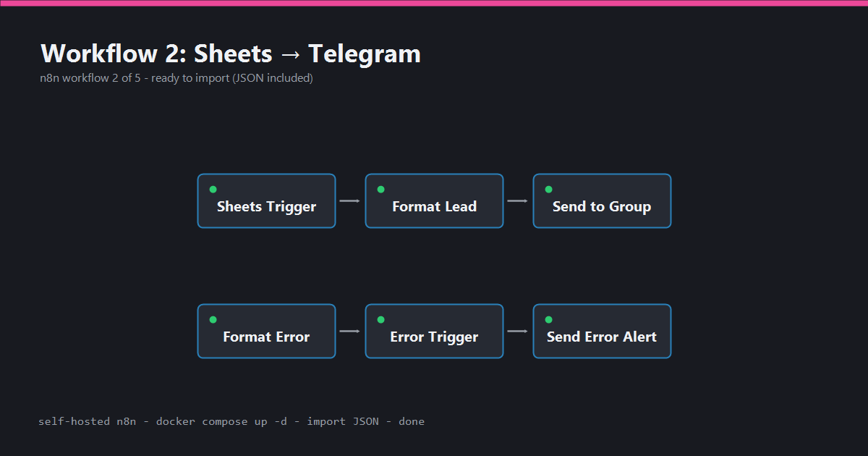Select the Format Error node
The image size is (868, 456).
(266, 331)
